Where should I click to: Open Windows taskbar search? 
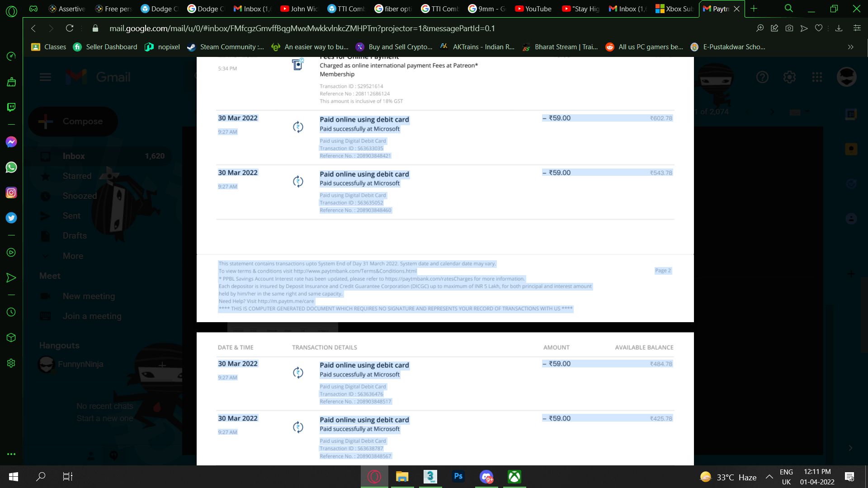point(41,477)
